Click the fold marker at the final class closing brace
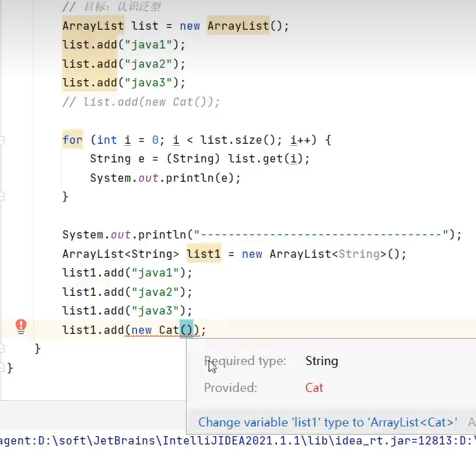The image size is (476, 450). pos(2,368)
